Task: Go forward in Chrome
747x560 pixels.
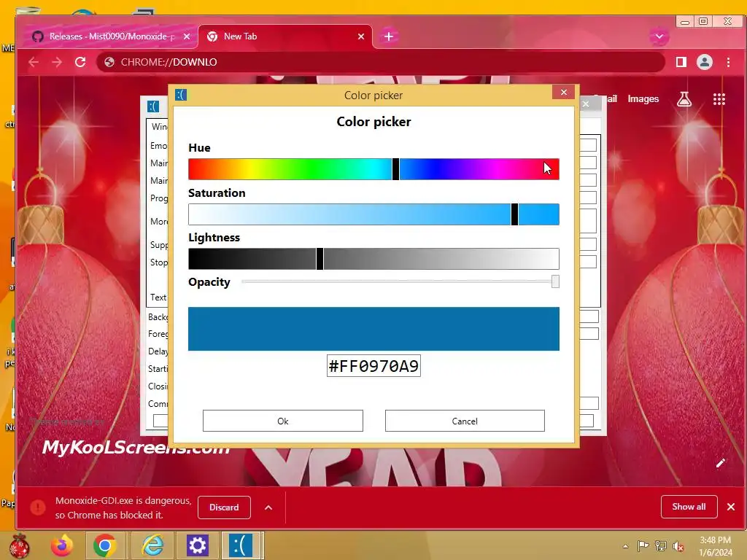Action: pyautogui.click(x=57, y=62)
